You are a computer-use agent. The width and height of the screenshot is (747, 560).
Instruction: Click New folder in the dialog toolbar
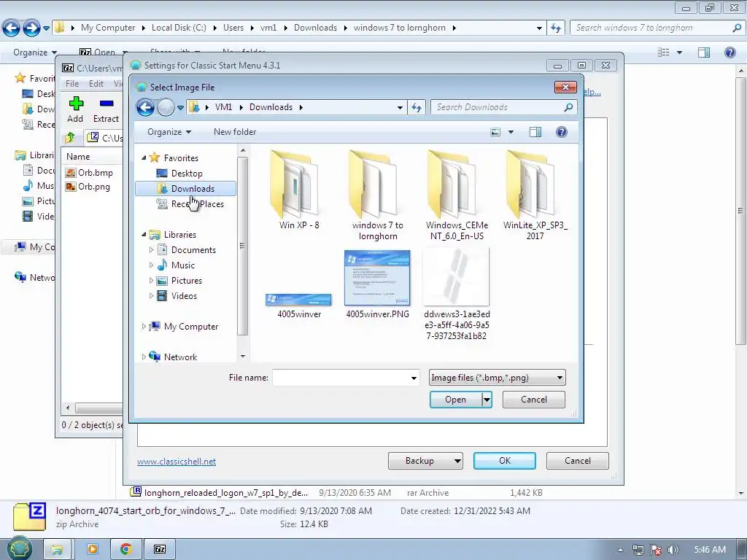tap(234, 132)
